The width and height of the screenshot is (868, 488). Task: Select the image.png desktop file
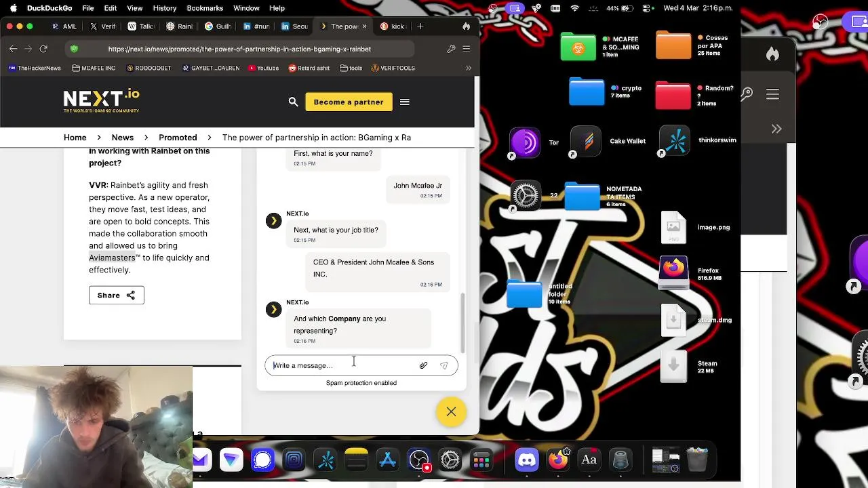click(x=673, y=228)
